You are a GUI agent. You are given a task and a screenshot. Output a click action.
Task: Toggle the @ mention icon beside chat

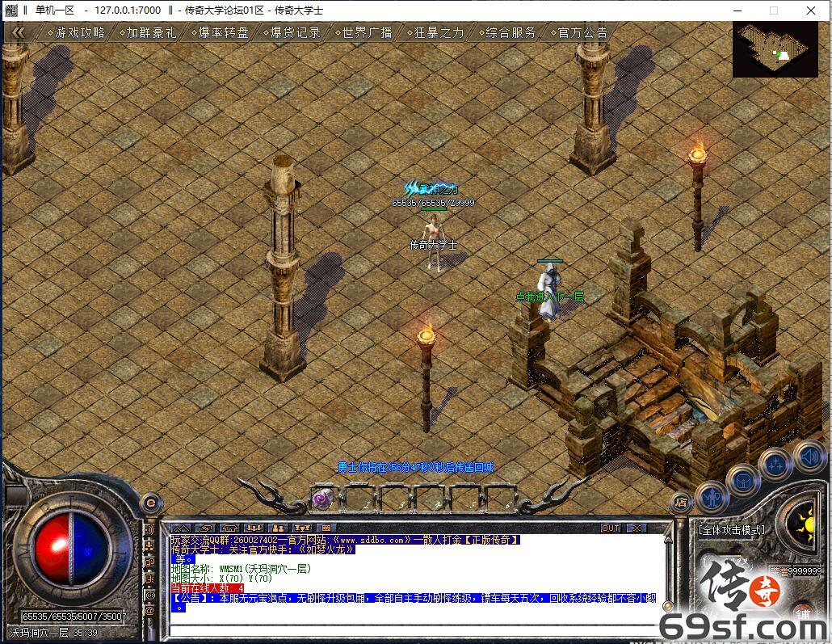pyautogui.click(x=149, y=611)
